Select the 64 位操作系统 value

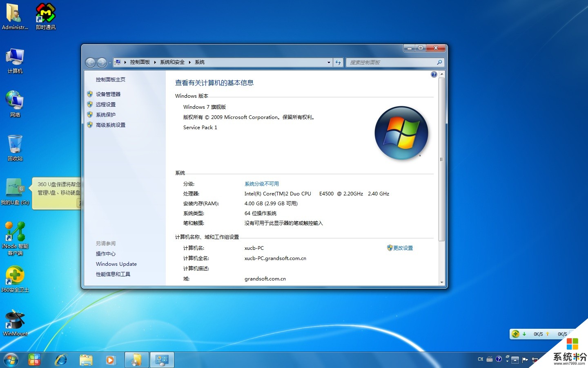tap(261, 213)
